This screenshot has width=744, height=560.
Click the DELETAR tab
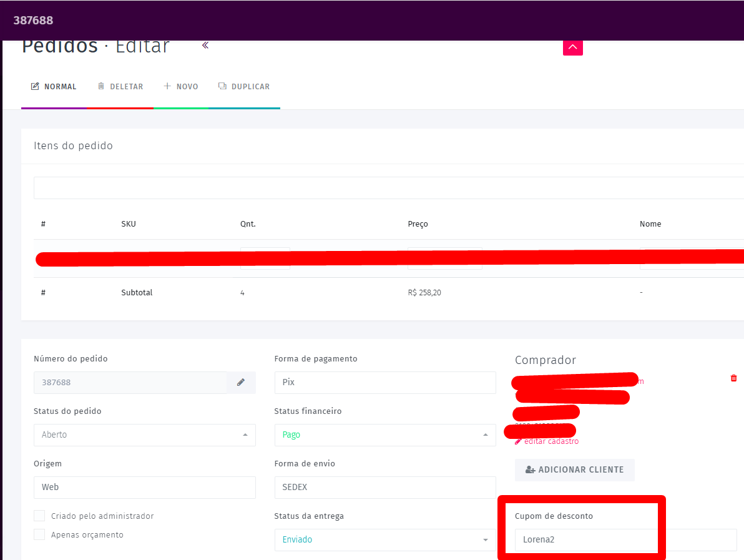point(120,86)
